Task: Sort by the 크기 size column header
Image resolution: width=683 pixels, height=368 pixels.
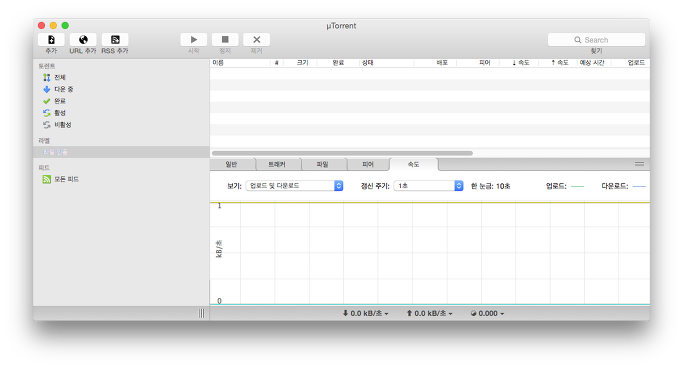Action: (x=300, y=63)
